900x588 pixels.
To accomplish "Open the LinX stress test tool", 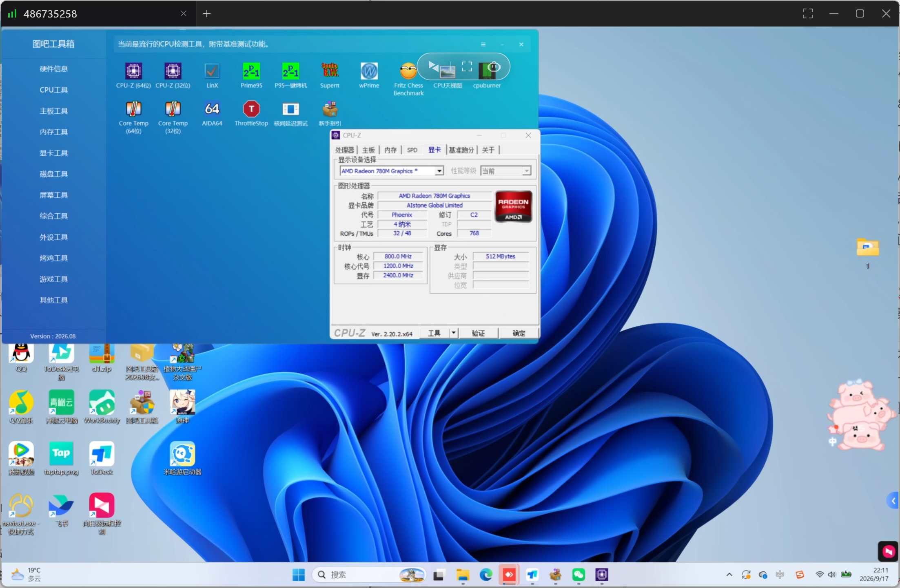I will (212, 75).
